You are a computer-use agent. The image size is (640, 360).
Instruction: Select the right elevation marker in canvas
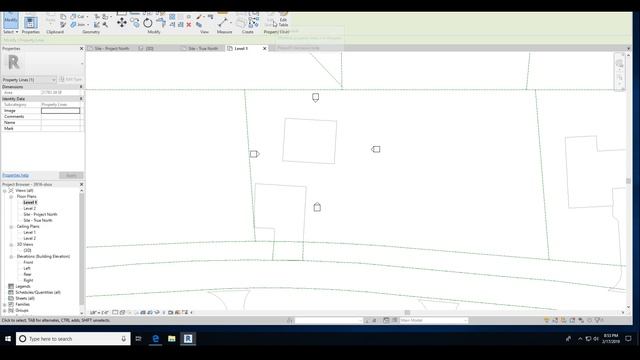[x=376, y=149]
